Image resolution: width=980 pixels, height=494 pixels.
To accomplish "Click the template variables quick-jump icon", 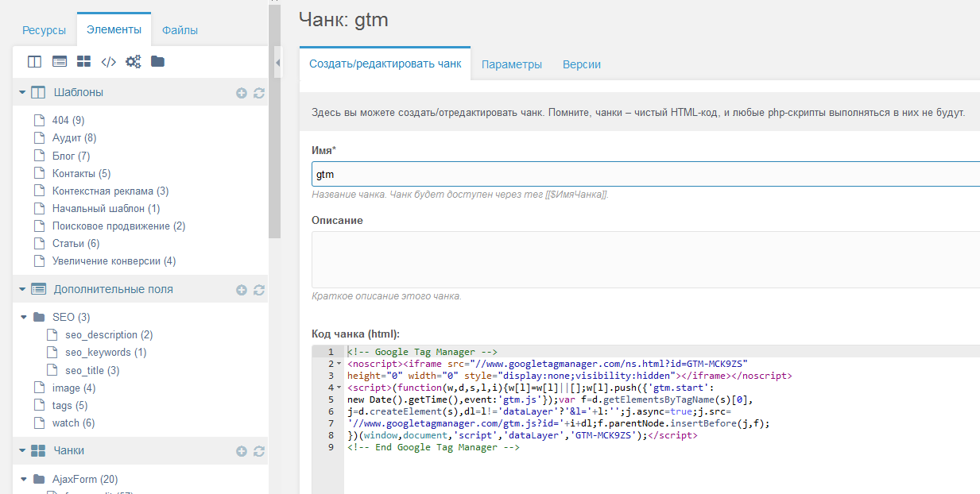I will [x=59, y=61].
